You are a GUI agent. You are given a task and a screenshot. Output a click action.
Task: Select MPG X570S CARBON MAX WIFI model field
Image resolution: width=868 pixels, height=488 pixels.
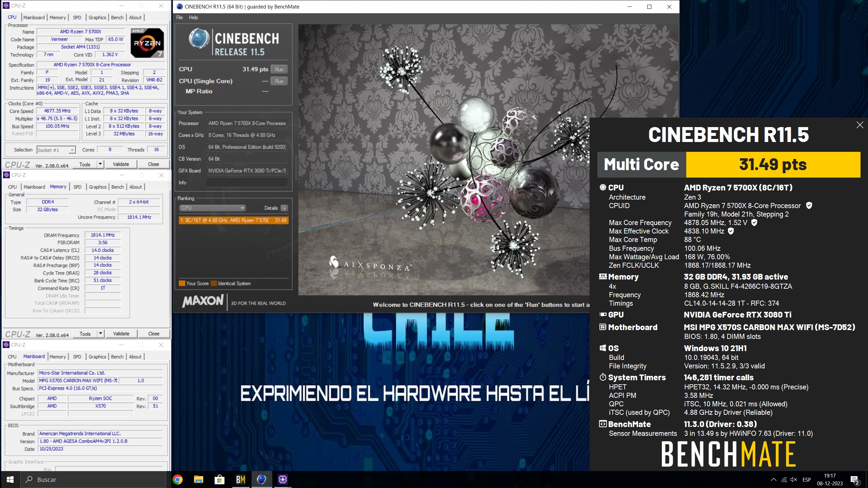point(78,381)
